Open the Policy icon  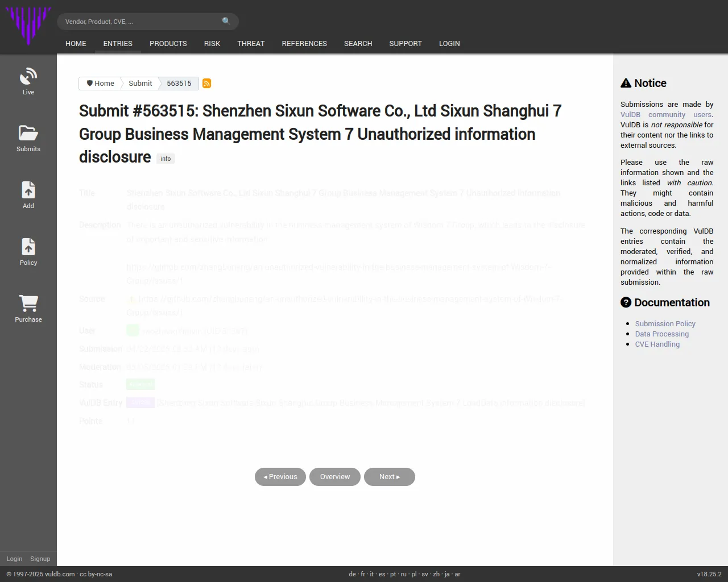(x=28, y=247)
